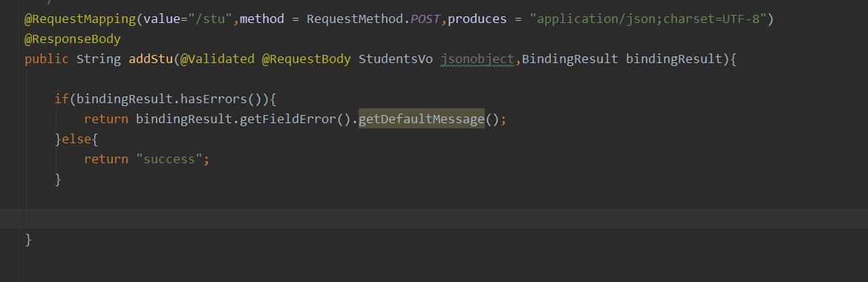Viewport: 868px width, 282px height.
Task: Click the else keyword
Action: tap(76, 140)
